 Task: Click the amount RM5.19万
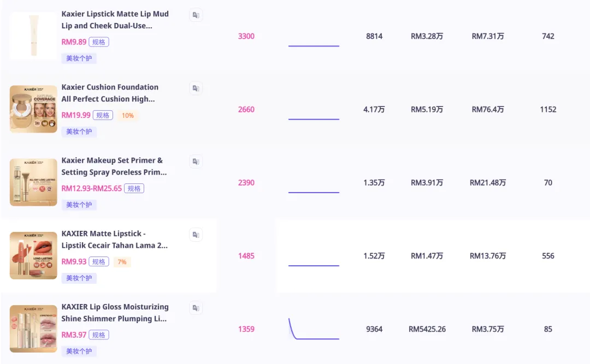[x=427, y=110]
